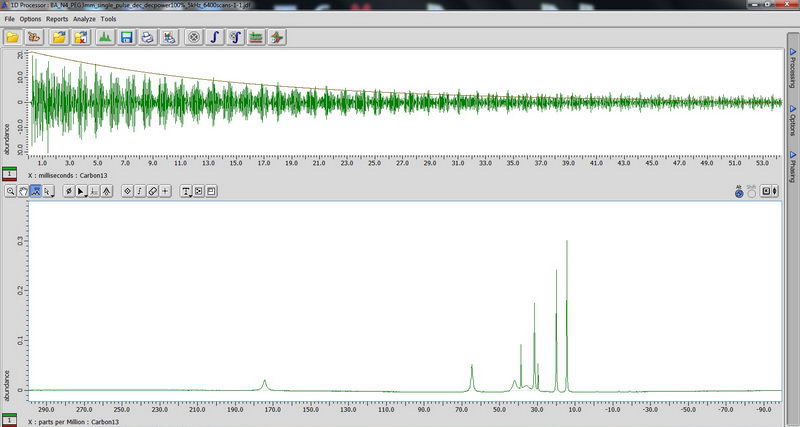Click the green spectrum peaks toolbar icon
The width and height of the screenshot is (800, 427).
coord(104,37)
